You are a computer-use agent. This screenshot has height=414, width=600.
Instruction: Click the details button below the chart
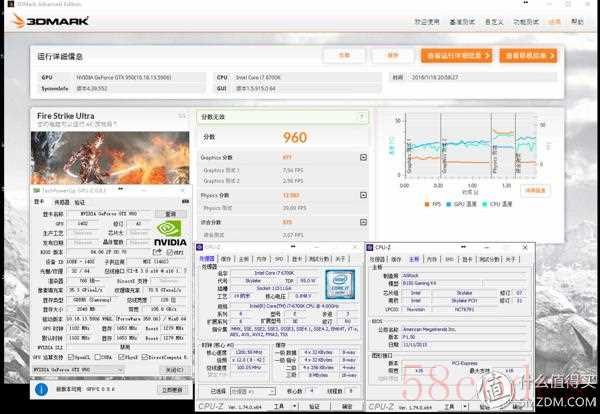(x=535, y=190)
